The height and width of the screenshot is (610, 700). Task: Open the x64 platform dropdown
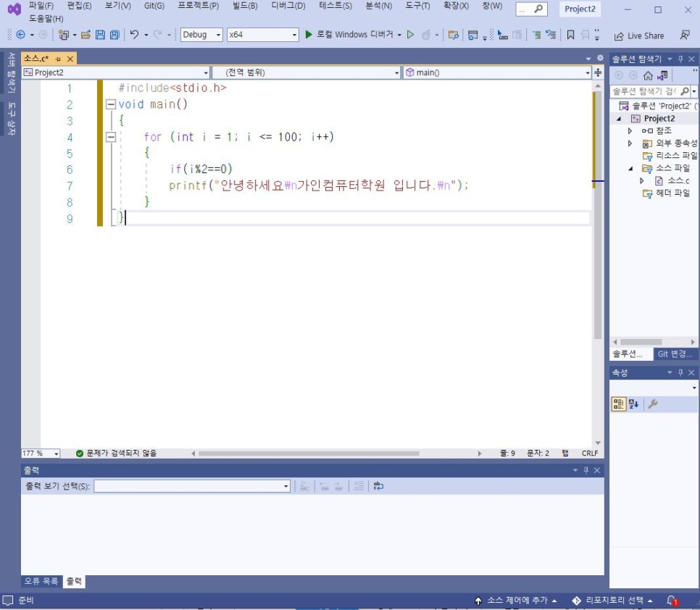[262, 34]
